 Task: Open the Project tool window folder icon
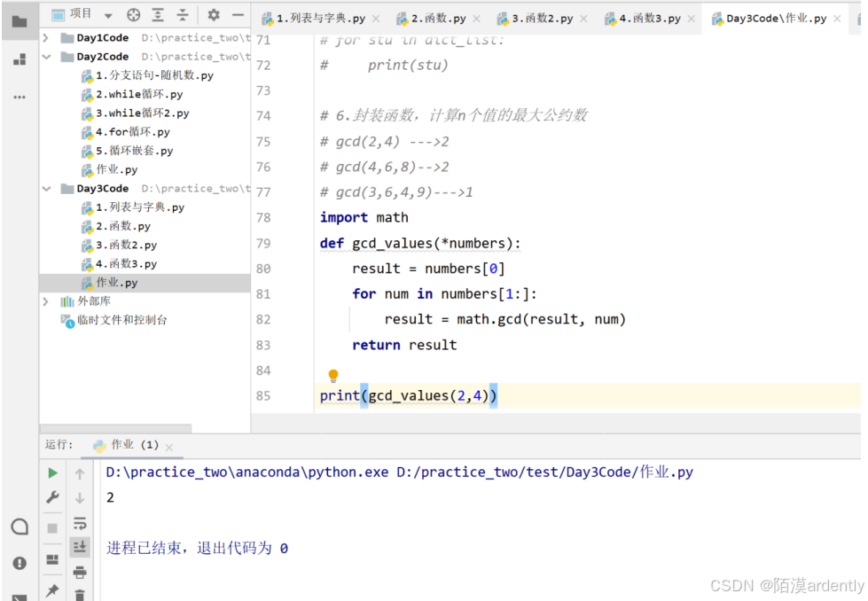coord(20,21)
